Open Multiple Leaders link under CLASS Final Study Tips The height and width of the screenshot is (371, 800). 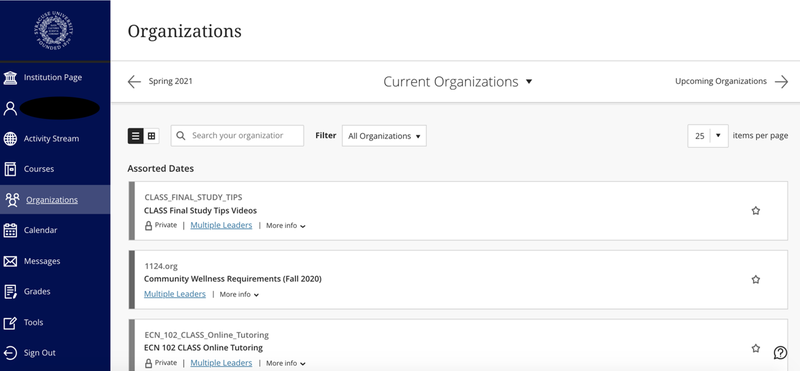(x=221, y=225)
